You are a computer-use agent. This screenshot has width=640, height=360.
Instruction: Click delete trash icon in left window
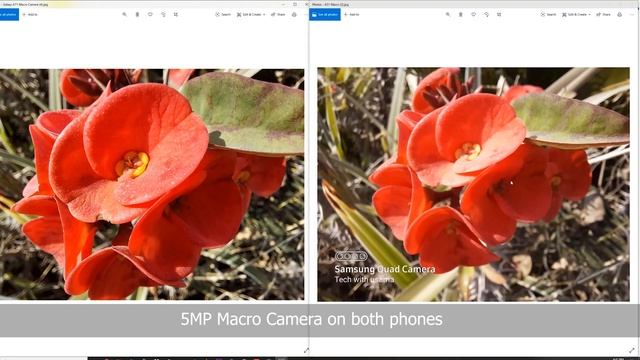click(x=137, y=14)
